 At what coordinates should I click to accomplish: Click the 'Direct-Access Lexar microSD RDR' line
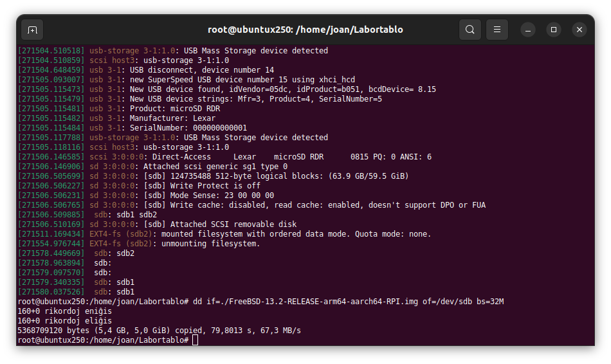point(224,157)
